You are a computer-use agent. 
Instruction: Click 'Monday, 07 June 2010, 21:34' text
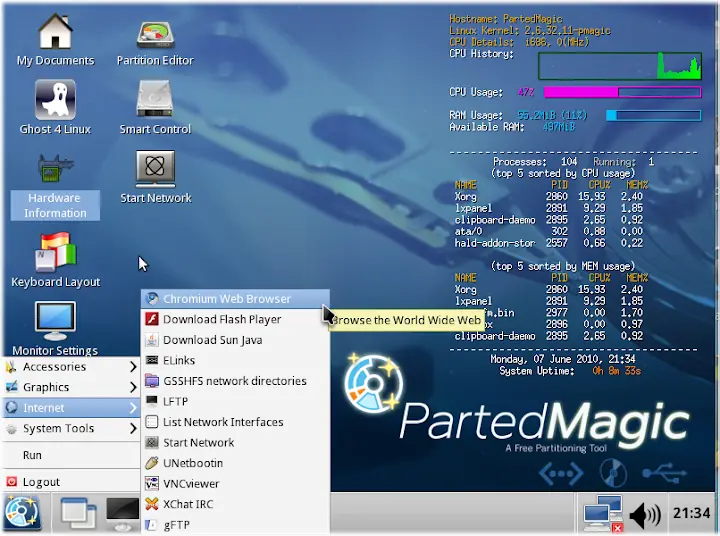point(563,359)
